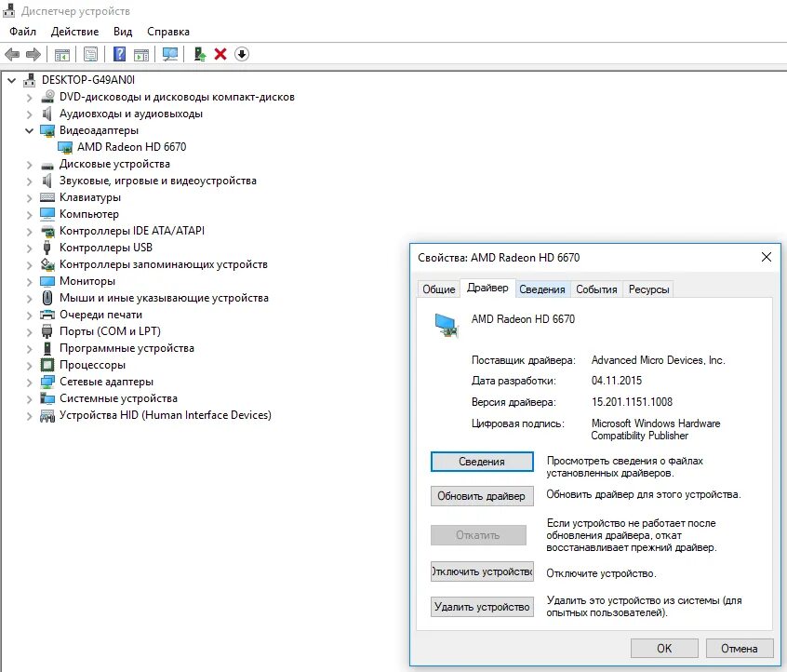
Task: Open the Вид menu
Action: pyautogui.click(x=123, y=32)
